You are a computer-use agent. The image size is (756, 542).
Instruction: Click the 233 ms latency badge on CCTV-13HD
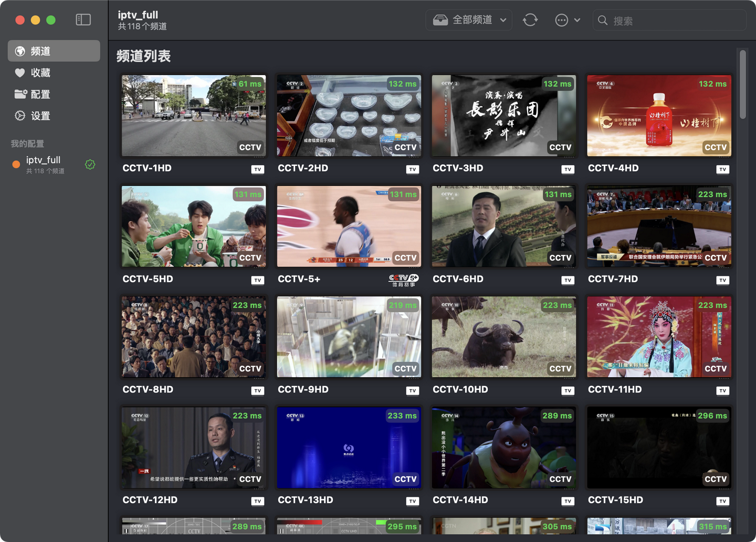pyautogui.click(x=402, y=416)
